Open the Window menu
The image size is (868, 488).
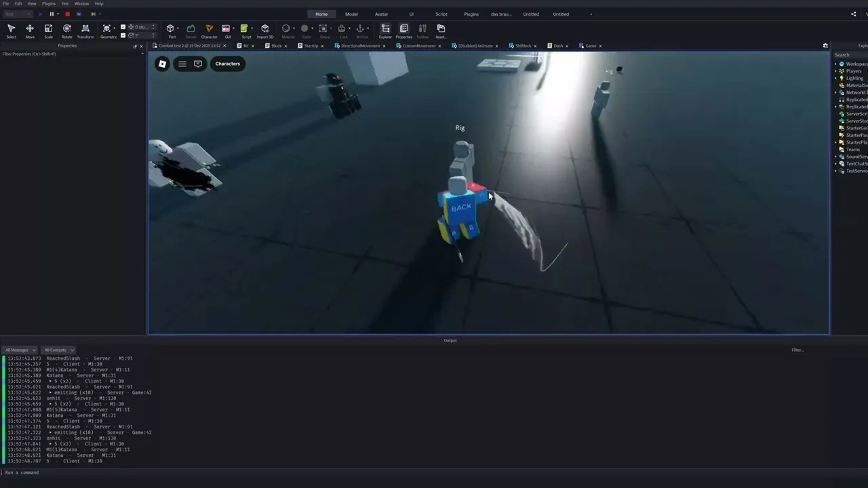coord(81,3)
